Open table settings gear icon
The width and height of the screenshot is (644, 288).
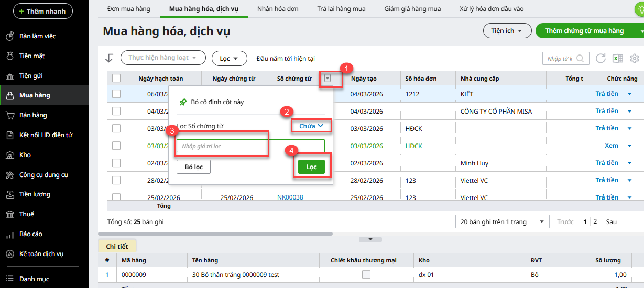coord(635,58)
